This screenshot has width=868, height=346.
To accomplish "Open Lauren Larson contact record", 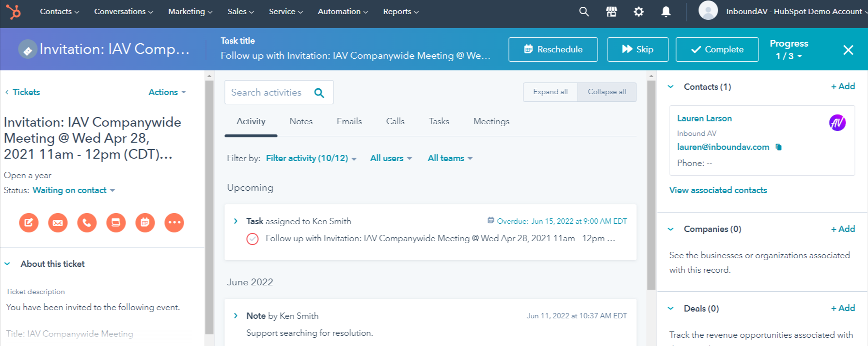I will (704, 118).
